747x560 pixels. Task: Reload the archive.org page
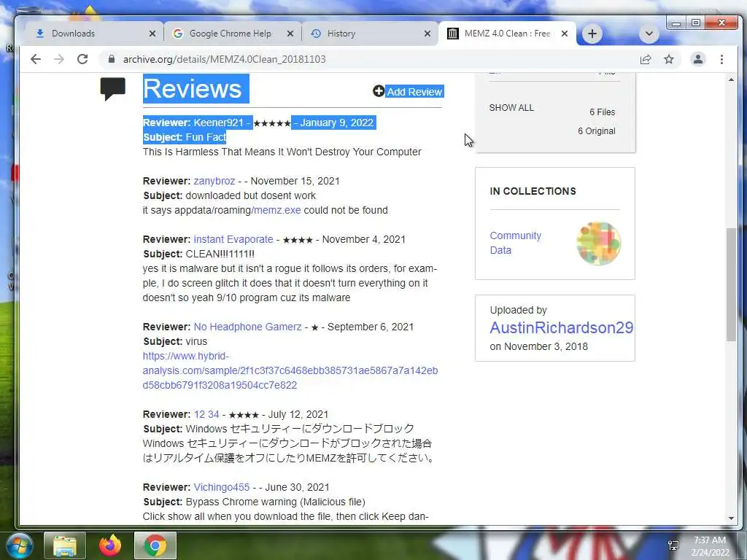[x=82, y=59]
